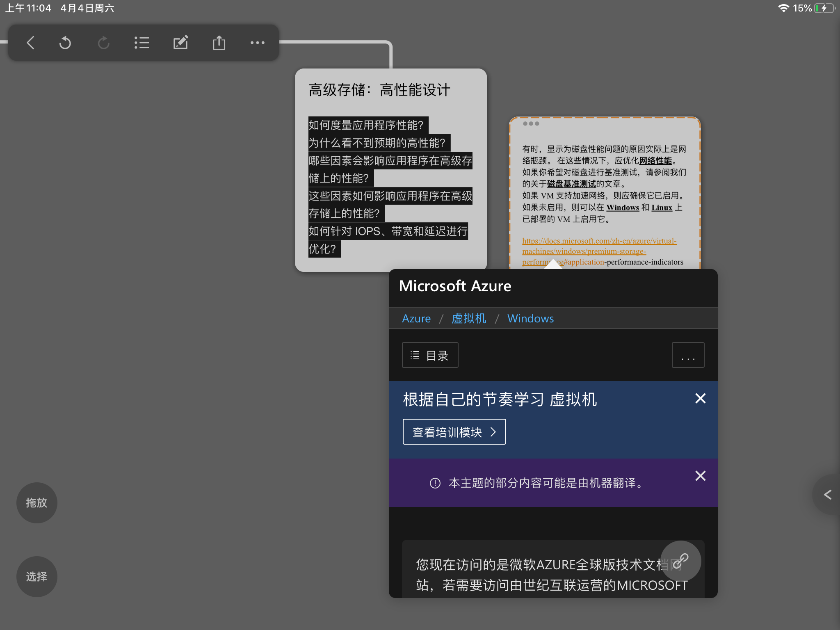Image resolution: width=840 pixels, height=630 pixels.
Task: Follow the Linux link in the note card
Action: (x=662, y=208)
